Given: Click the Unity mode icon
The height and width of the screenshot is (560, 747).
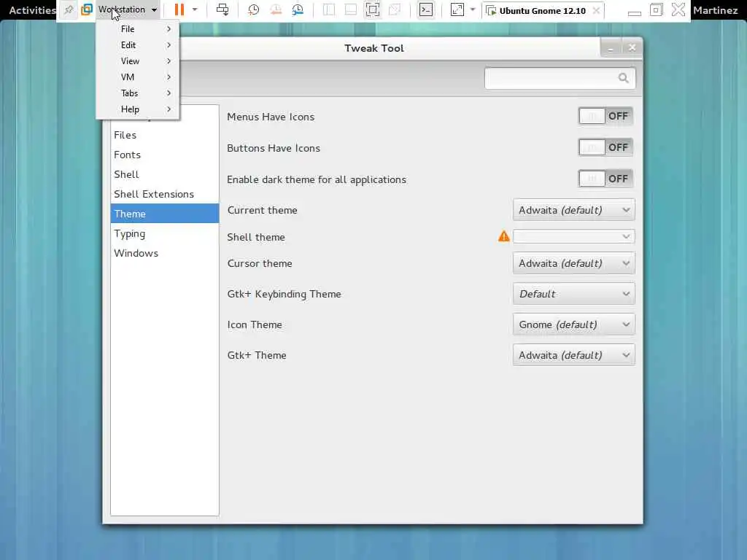Looking at the screenshot, I should point(395,9).
